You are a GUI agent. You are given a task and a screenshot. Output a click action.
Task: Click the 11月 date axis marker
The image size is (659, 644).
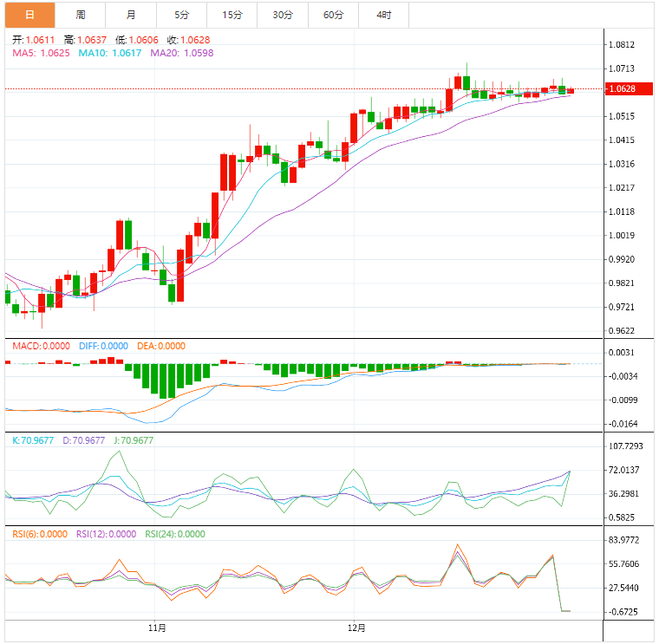tap(157, 627)
